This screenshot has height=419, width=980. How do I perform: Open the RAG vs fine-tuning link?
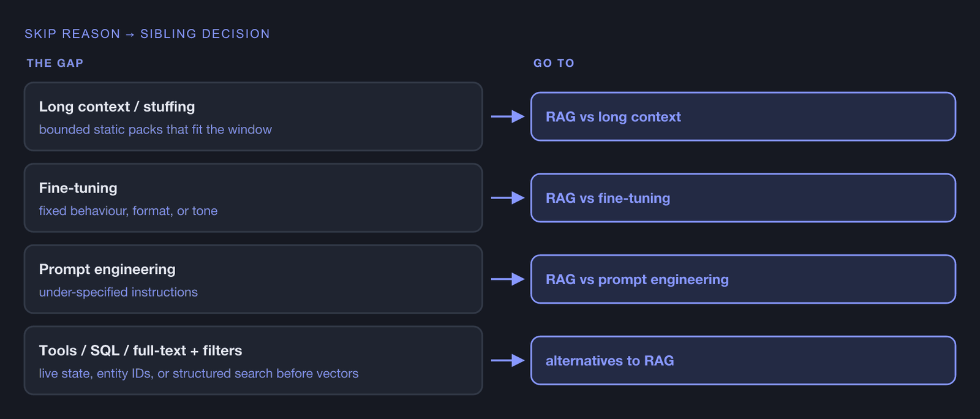[743, 198]
